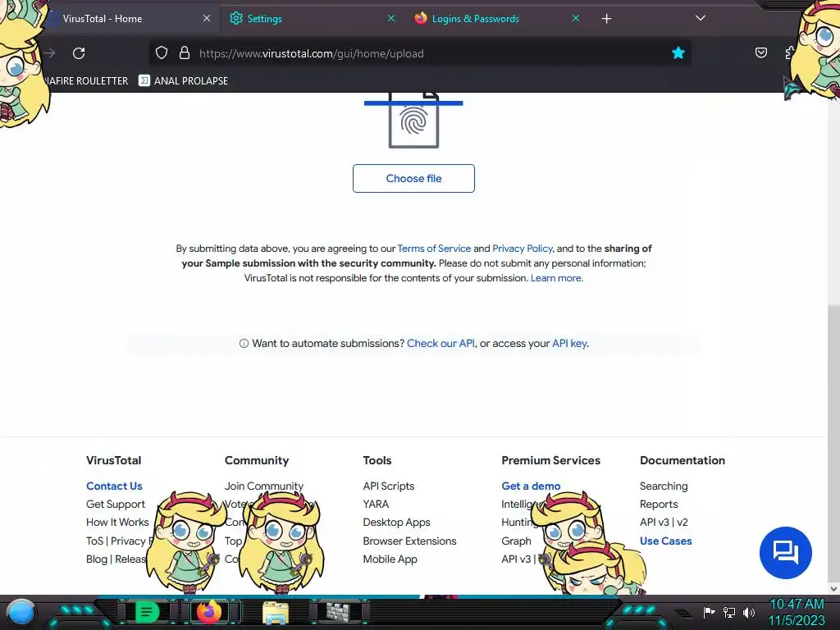Click Firefox taskbar icon
840x630 pixels.
coord(209,612)
